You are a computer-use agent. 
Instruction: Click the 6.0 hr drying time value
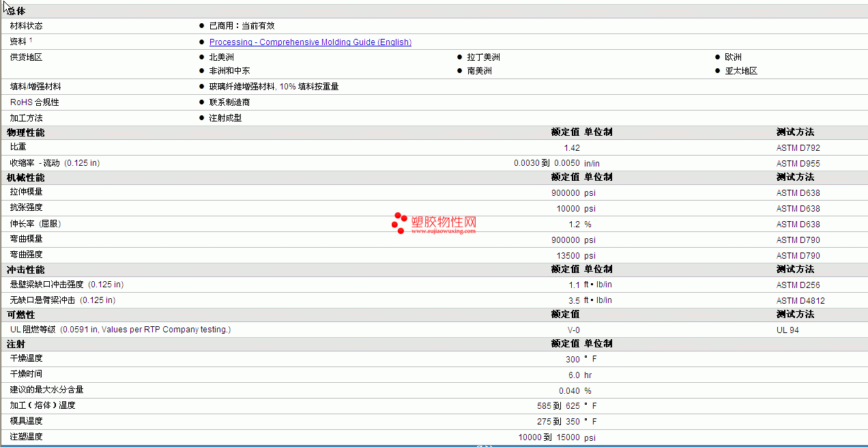click(x=580, y=375)
